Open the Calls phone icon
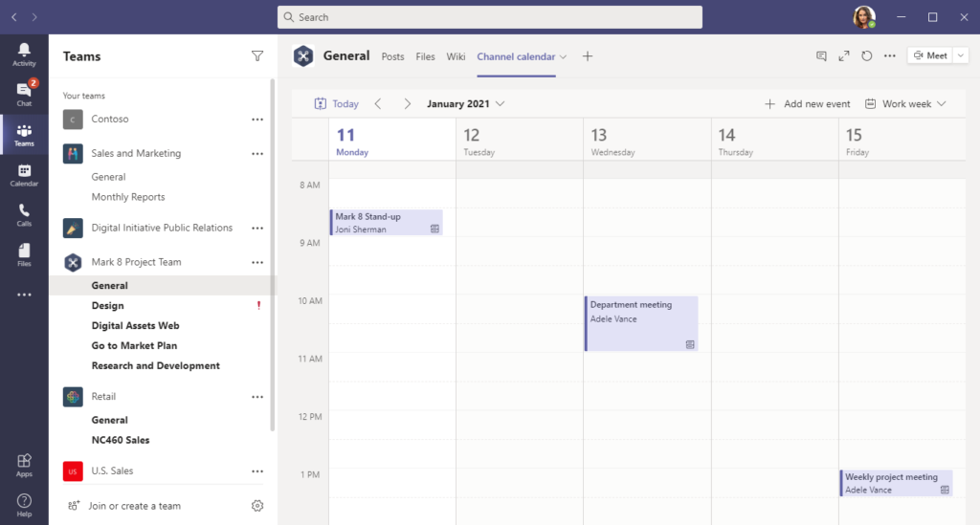The image size is (980, 525). tap(24, 215)
